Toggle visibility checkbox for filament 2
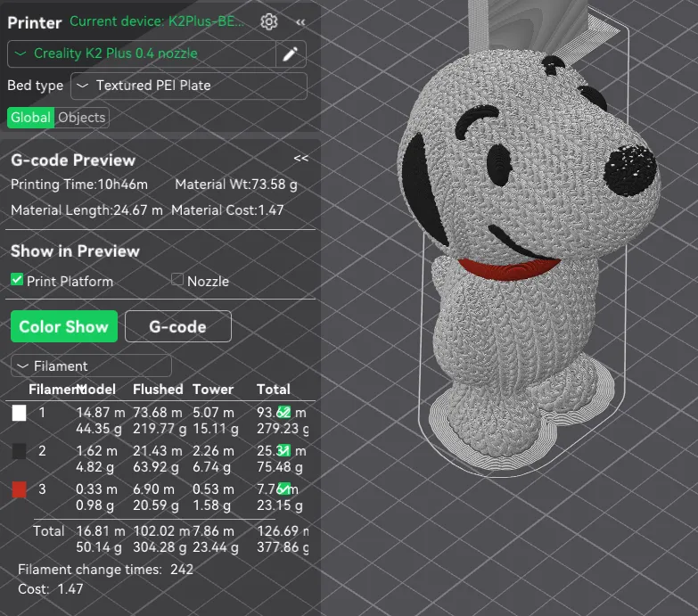 click(x=284, y=450)
